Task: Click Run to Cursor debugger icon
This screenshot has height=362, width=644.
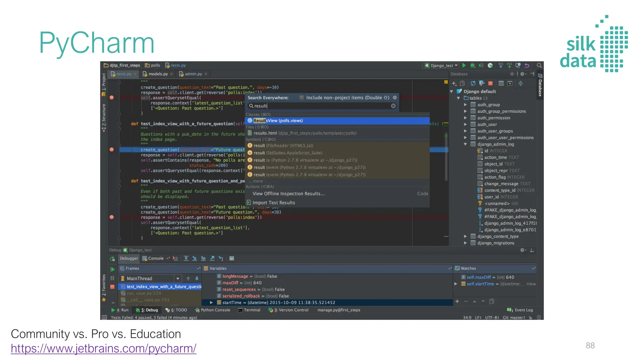Action: [221, 258]
